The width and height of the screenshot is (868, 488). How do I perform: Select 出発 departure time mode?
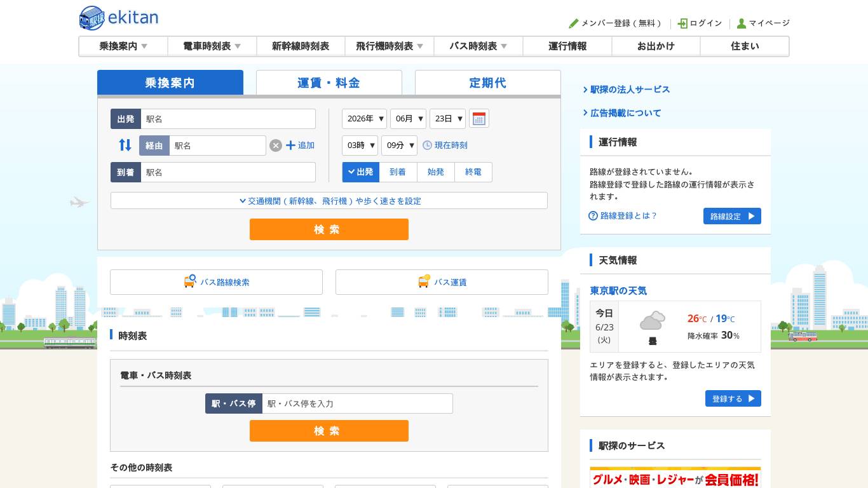pos(361,172)
